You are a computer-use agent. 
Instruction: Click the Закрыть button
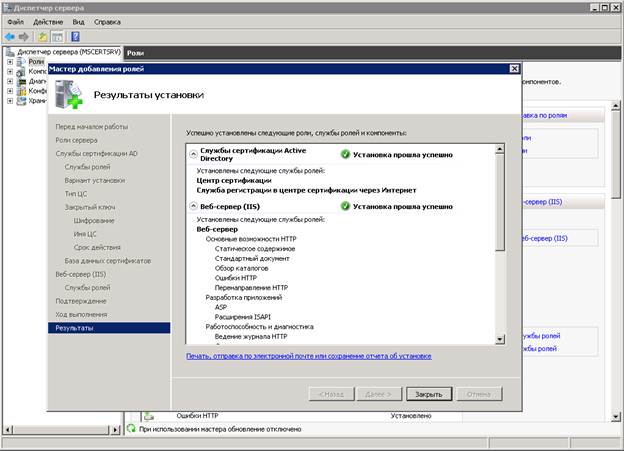pos(429,394)
